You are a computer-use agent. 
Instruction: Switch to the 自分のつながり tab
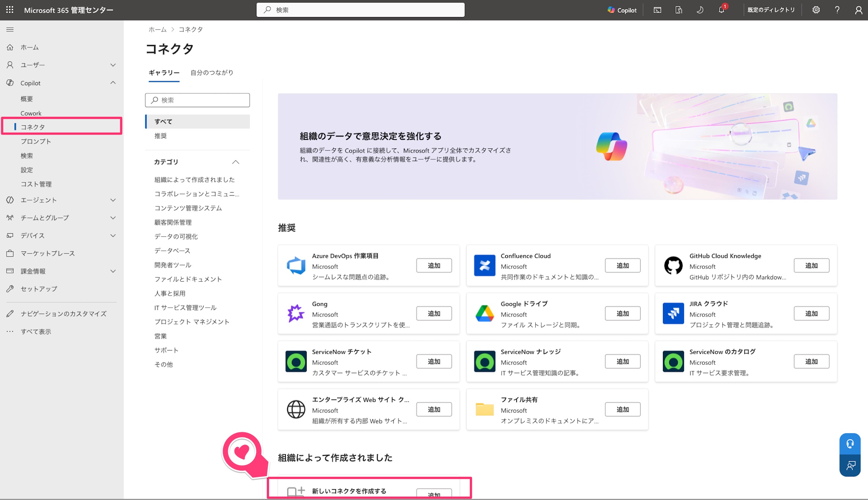pos(212,73)
